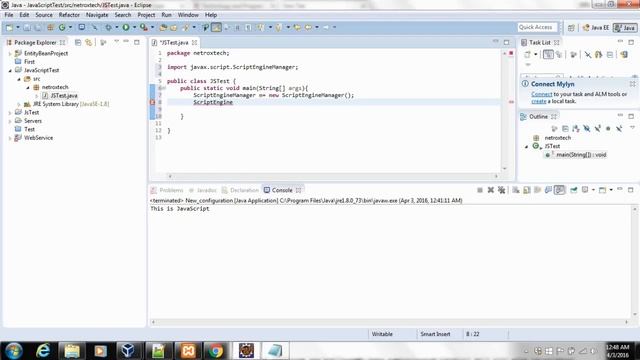The image size is (640, 360).
Task: Toggle Sort in Outline view toolbar
Action: coord(576,129)
